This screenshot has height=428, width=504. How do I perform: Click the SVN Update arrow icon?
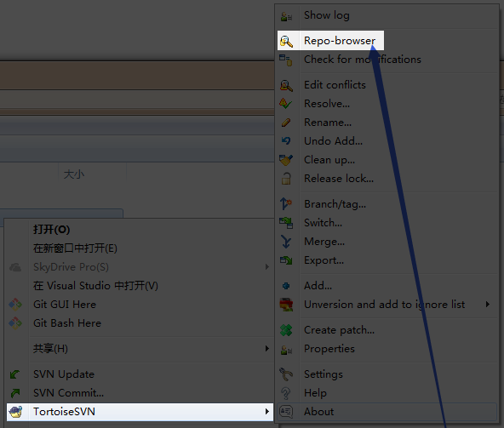[x=15, y=374]
